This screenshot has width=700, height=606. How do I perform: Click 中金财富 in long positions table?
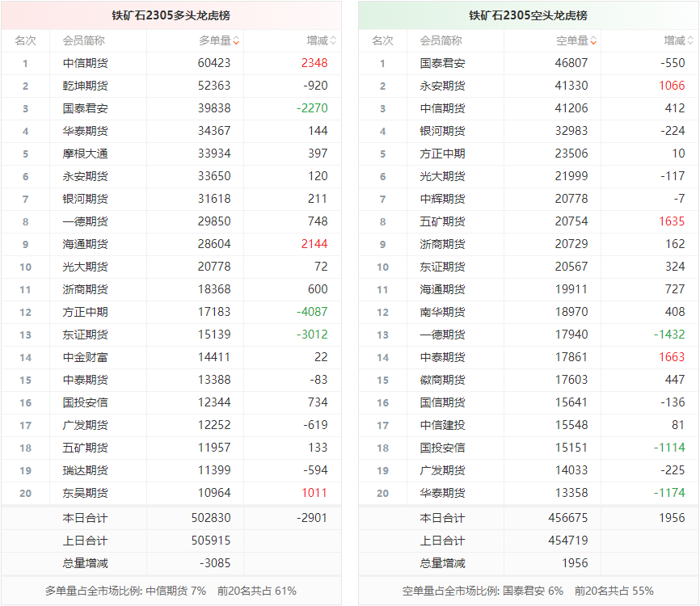[x=85, y=357]
